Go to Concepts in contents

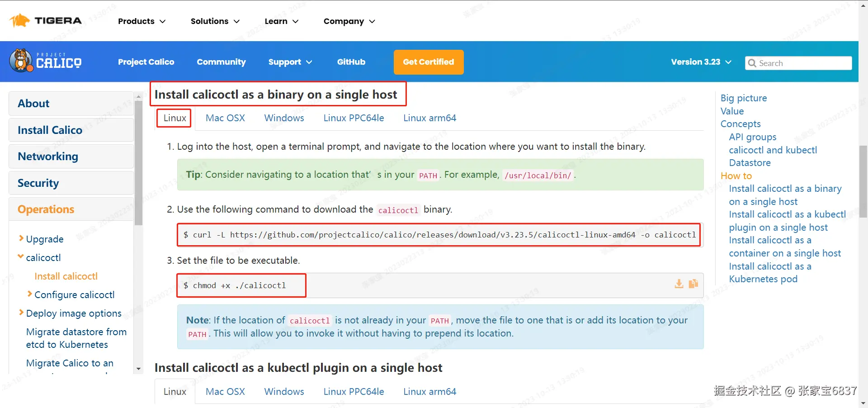(x=741, y=124)
